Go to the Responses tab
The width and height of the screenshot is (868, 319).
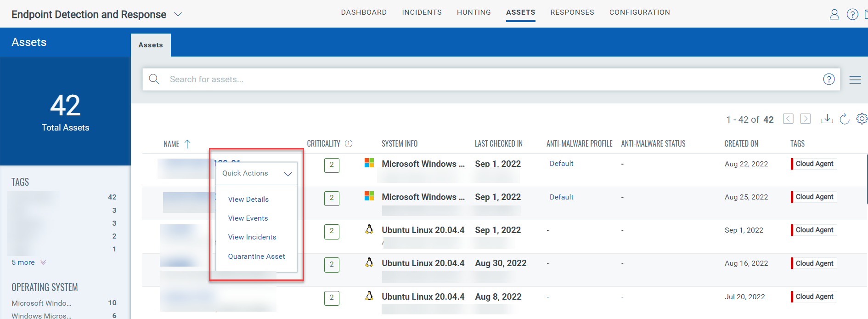tap(572, 12)
